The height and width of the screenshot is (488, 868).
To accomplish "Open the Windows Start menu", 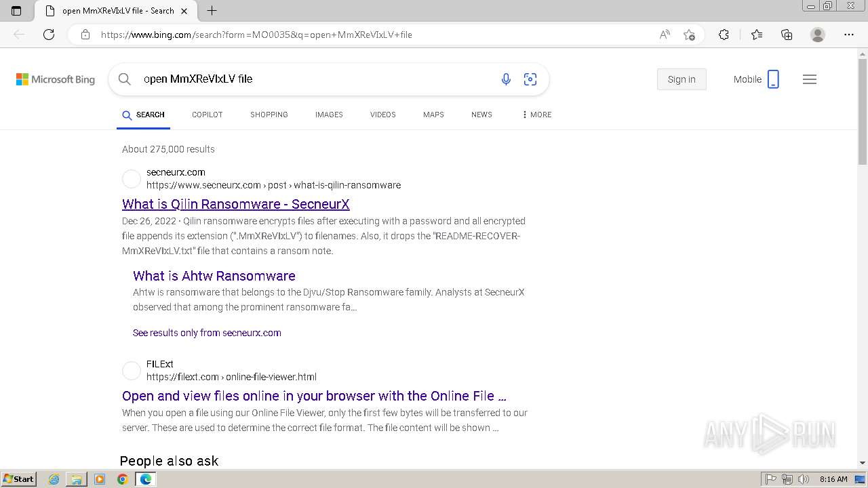I will (18, 479).
